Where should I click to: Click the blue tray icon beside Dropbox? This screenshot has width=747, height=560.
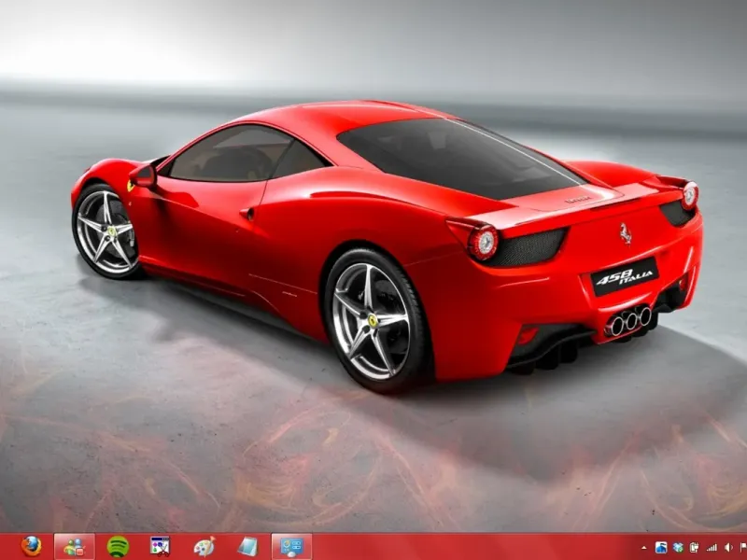coord(661,547)
